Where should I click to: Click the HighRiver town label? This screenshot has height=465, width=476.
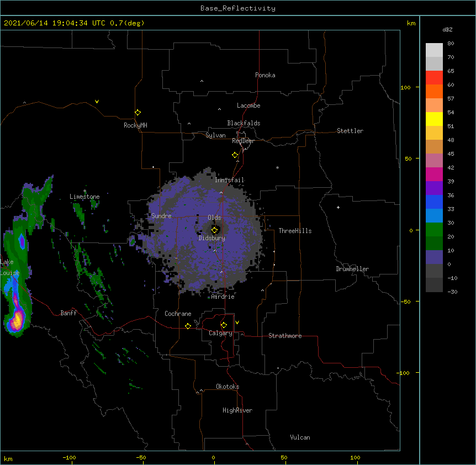237,410
